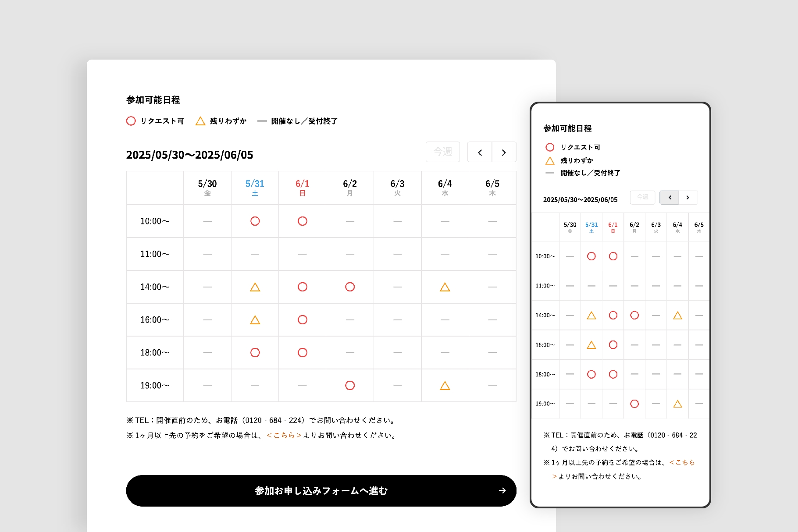798x532 pixels.
Task: Pick 6/2 14:00 circle in mobile calendar
Action: click(x=634, y=316)
